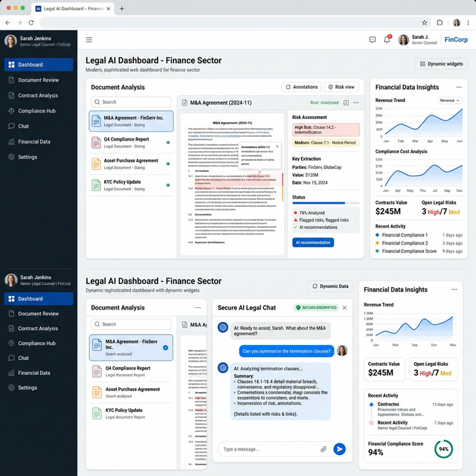Open the browser extensions puzzle icon
476x476 pixels.
click(x=440, y=22)
